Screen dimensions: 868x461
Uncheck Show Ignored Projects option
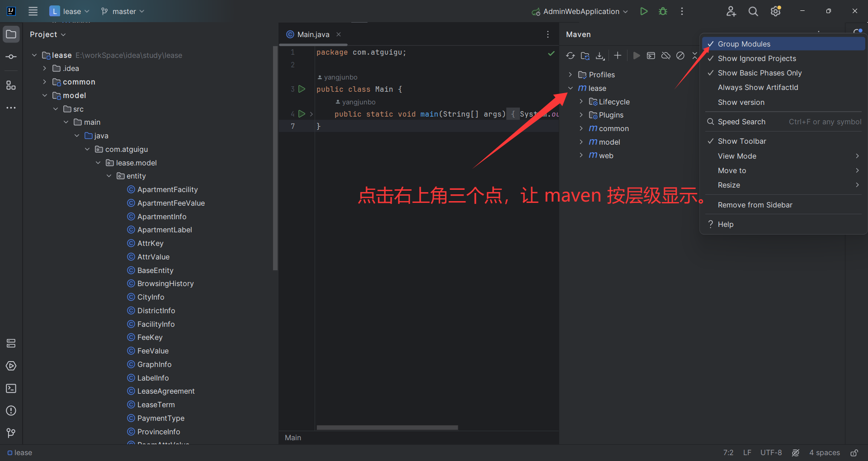point(783,58)
